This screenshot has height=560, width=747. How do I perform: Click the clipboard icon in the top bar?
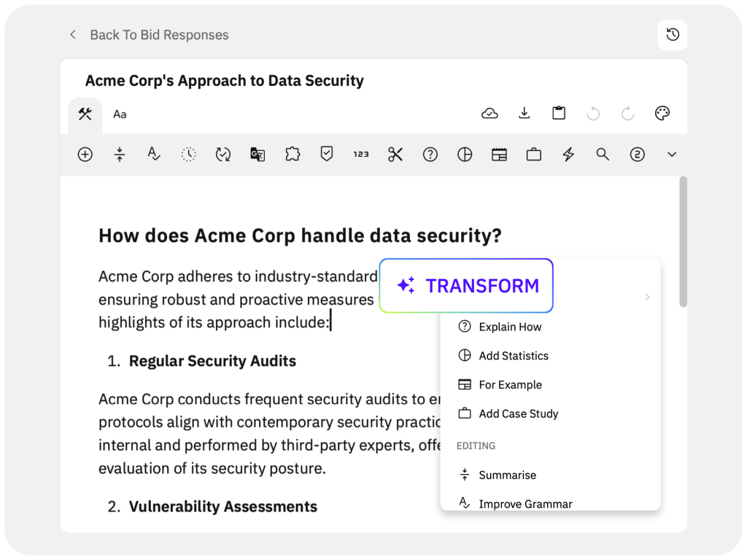pyautogui.click(x=559, y=114)
